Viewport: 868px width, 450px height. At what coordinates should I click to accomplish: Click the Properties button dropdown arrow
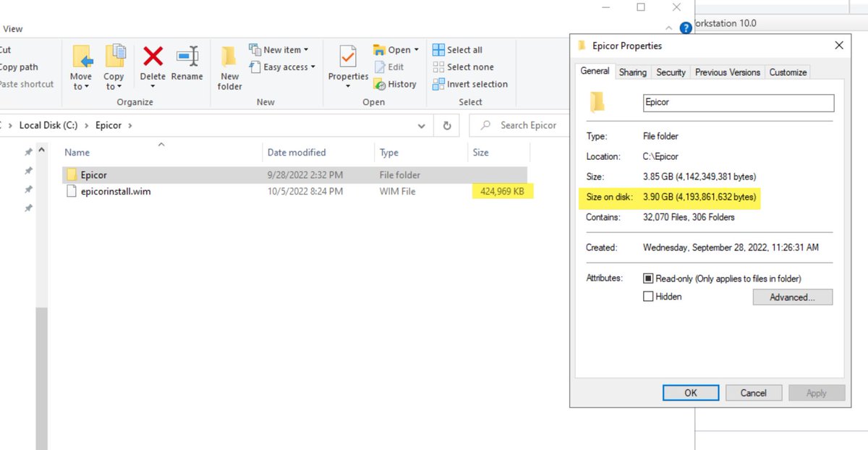348,87
